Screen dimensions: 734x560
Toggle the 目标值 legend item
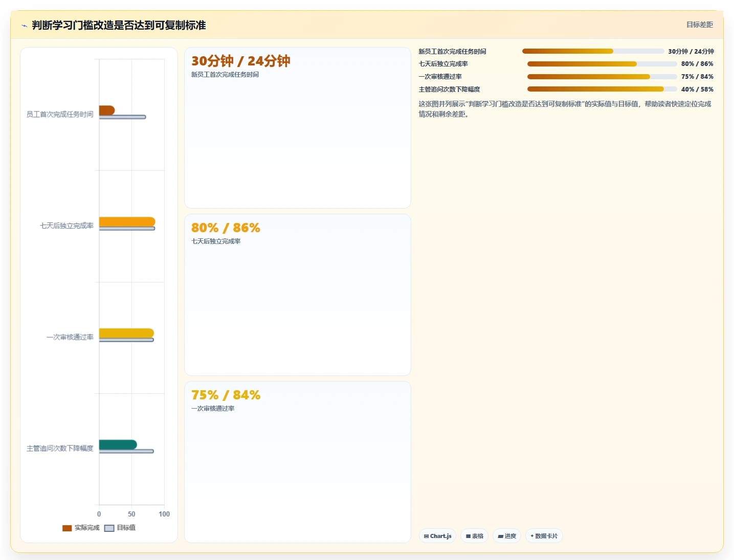pos(120,528)
